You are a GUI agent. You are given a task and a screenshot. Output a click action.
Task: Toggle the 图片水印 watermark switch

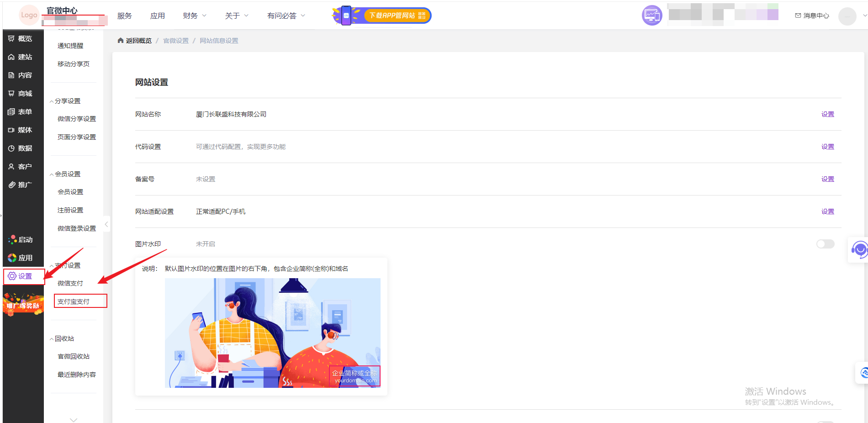coord(825,244)
